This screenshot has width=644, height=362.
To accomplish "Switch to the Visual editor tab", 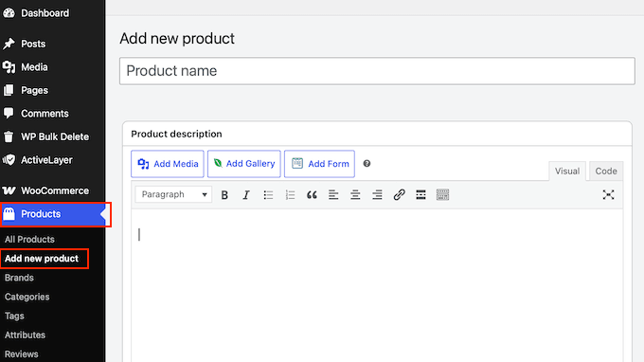I will point(567,171).
